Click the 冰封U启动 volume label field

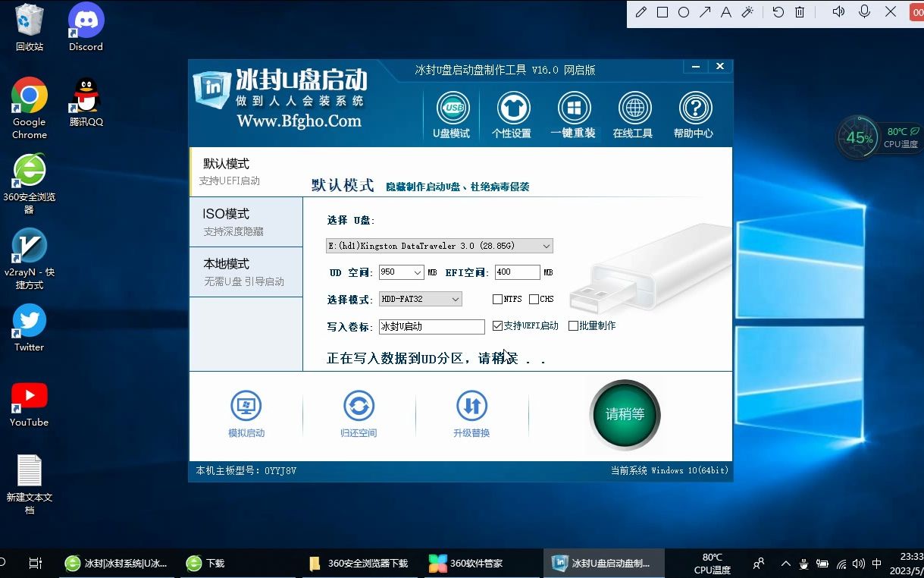tap(431, 326)
